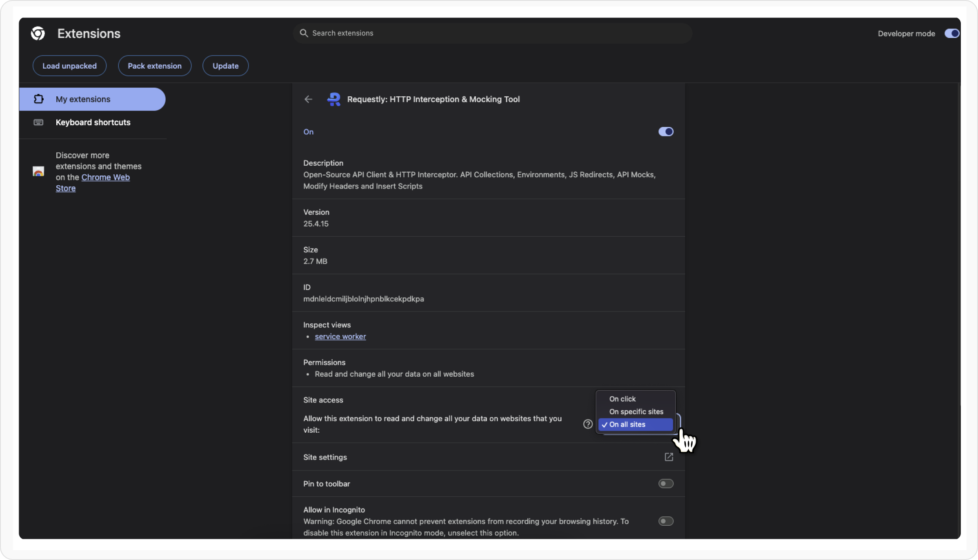Click the back arrow to extensions list
The width and height of the screenshot is (978, 560).
pyautogui.click(x=308, y=99)
